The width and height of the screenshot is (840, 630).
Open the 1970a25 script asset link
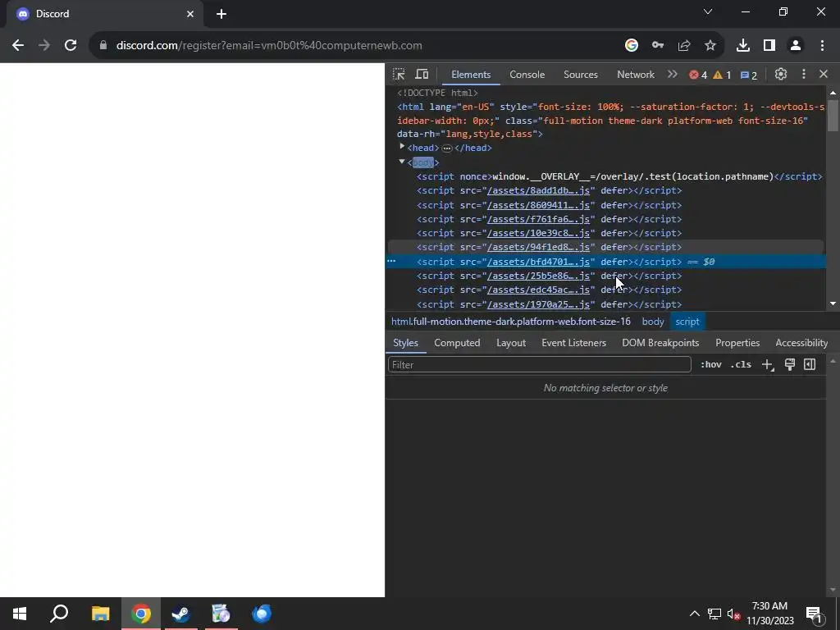point(538,304)
